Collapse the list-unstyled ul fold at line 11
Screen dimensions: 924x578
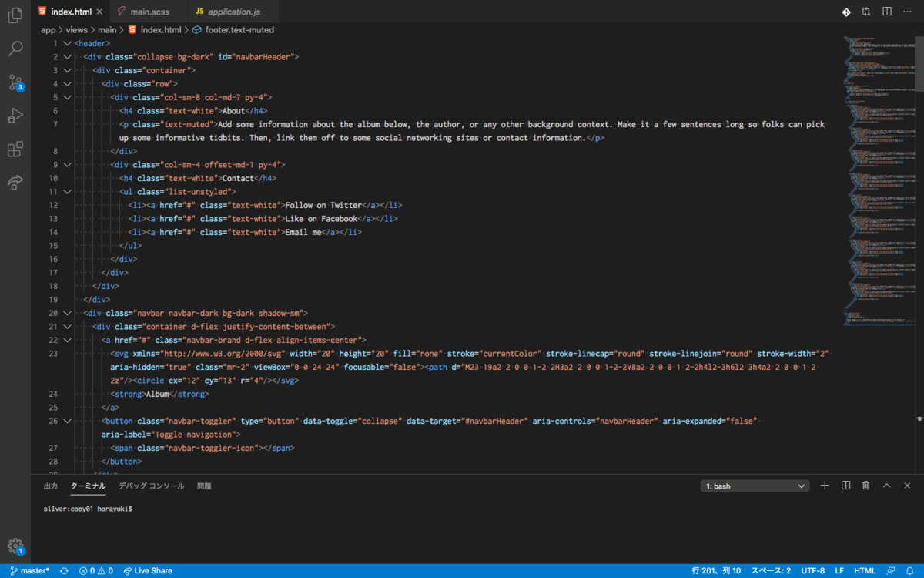click(x=67, y=192)
